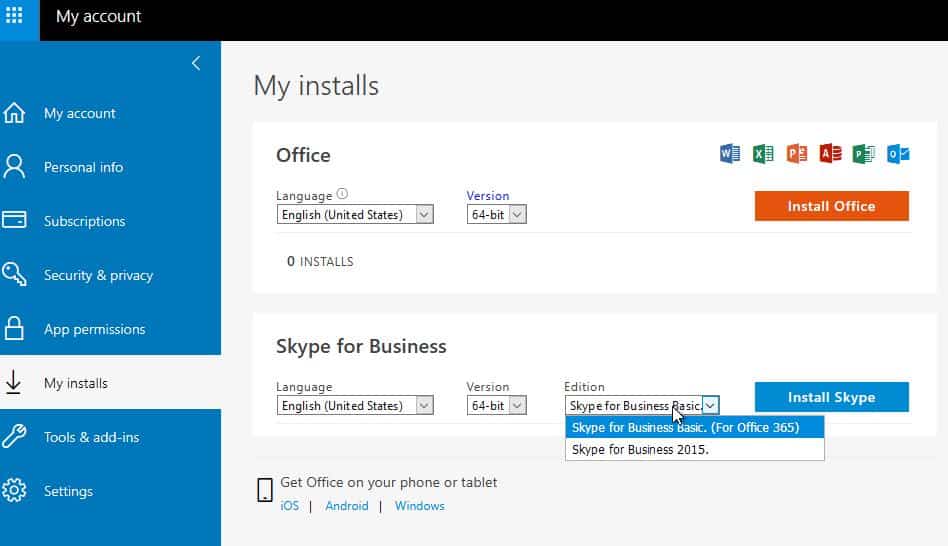Choose Skype for Business Basic (For Office 365)

(x=695, y=427)
